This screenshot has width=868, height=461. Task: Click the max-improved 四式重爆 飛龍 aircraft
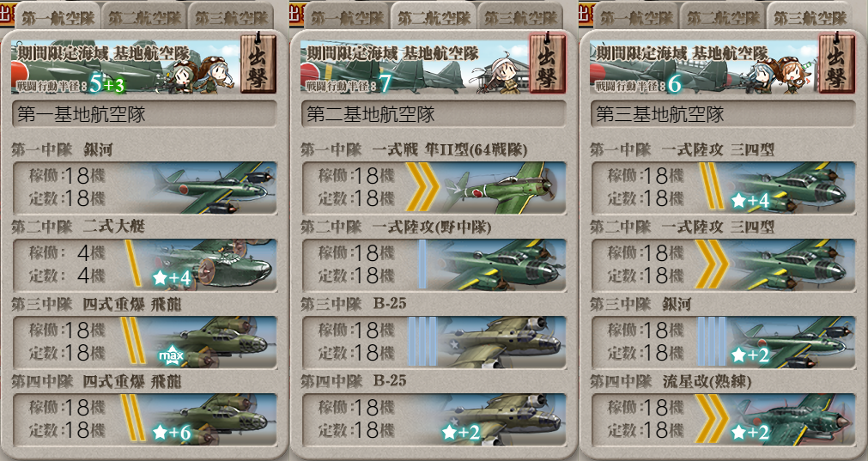click(x=144, y=342)
